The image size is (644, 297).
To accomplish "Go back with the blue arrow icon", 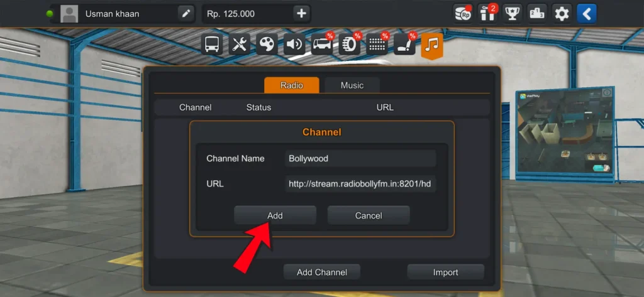I will (x=587, y=14).
